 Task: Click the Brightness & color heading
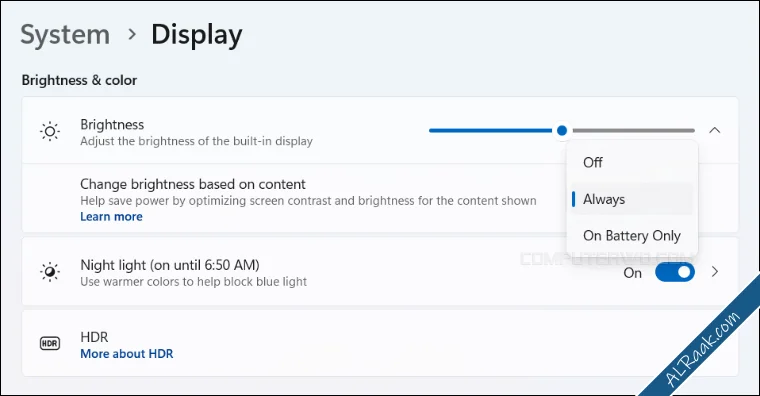79,80
